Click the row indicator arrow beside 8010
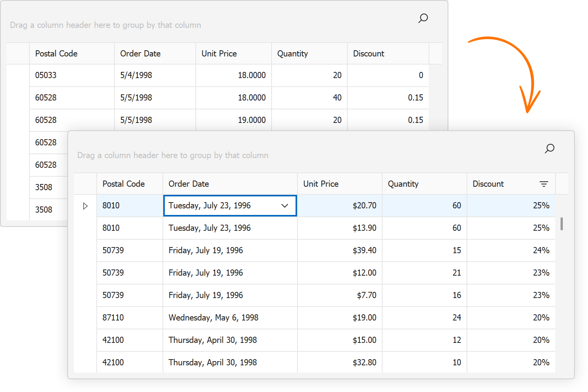 [x=85, y=206]
